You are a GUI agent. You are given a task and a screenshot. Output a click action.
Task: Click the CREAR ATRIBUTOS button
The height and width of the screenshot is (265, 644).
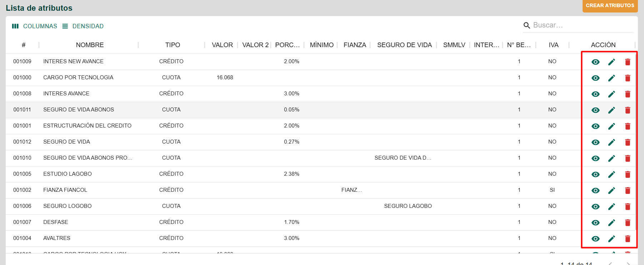[610, 6]
